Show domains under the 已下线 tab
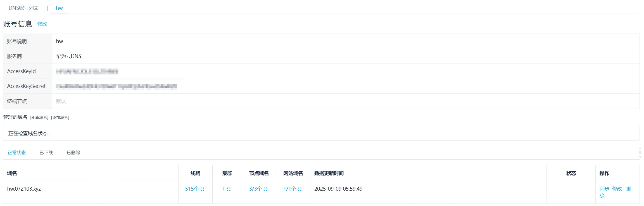This screenshot has width=644, height=206. pyautogui.click(x=46, y=153)
